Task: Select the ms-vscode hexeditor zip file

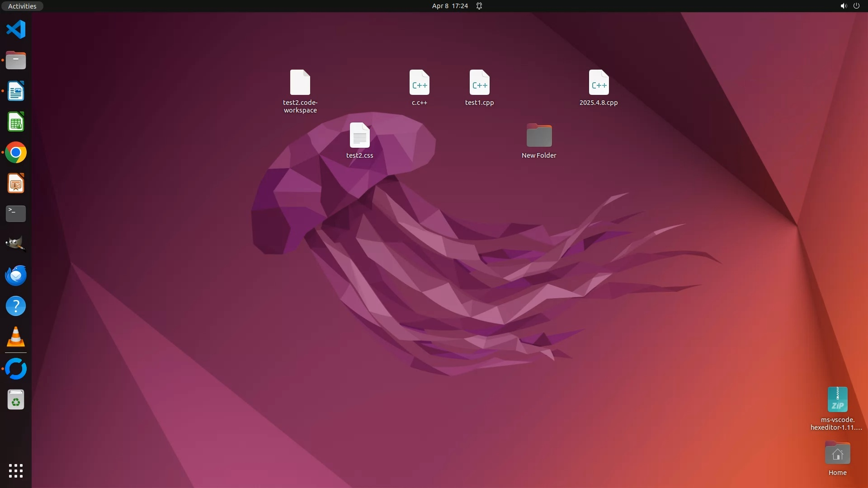Action: click(837, 400)
